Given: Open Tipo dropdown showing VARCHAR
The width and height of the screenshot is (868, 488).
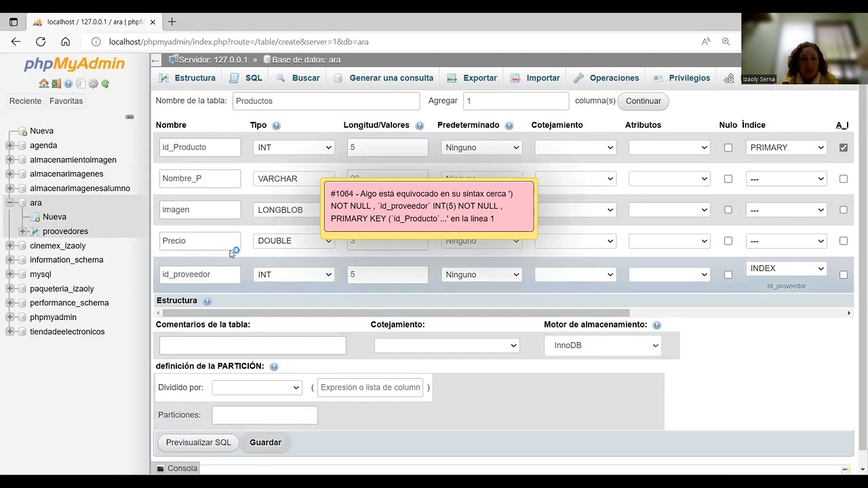Looking at the screenshot, I should click(x=294, y=179).
